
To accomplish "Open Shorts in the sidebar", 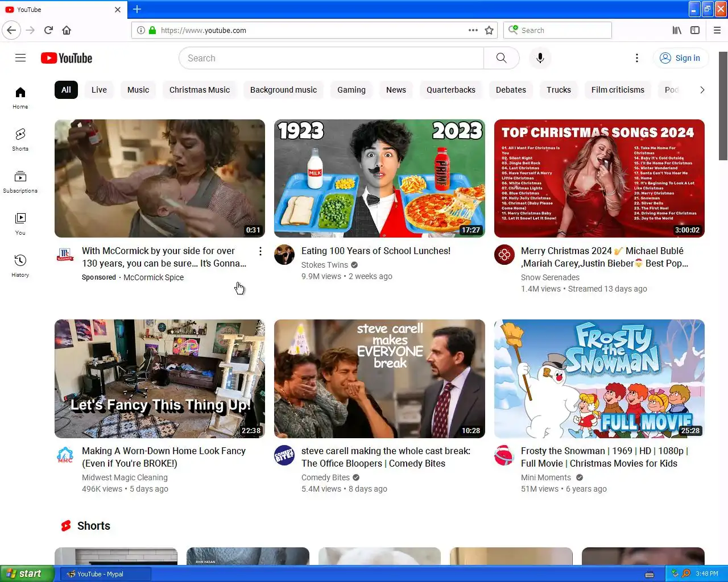I will click(20, 140).
